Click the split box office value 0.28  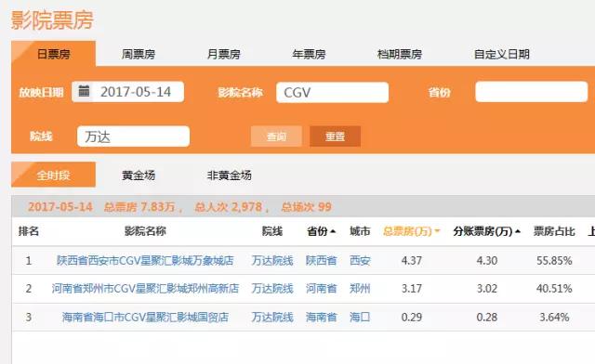pyautogui.click(x=487, y=318)
